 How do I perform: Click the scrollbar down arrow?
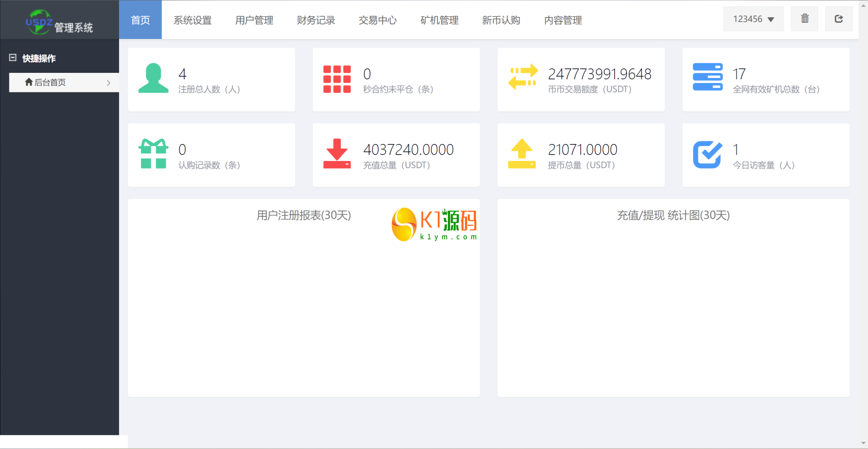pyautogui.click(x=863, y=443)
